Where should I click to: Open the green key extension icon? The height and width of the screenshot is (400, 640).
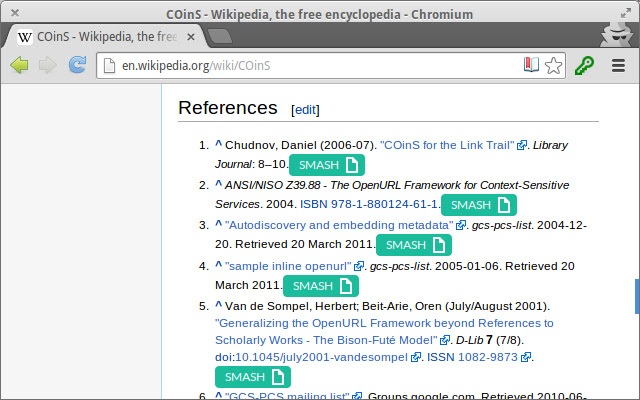click(x=584, y=65)
